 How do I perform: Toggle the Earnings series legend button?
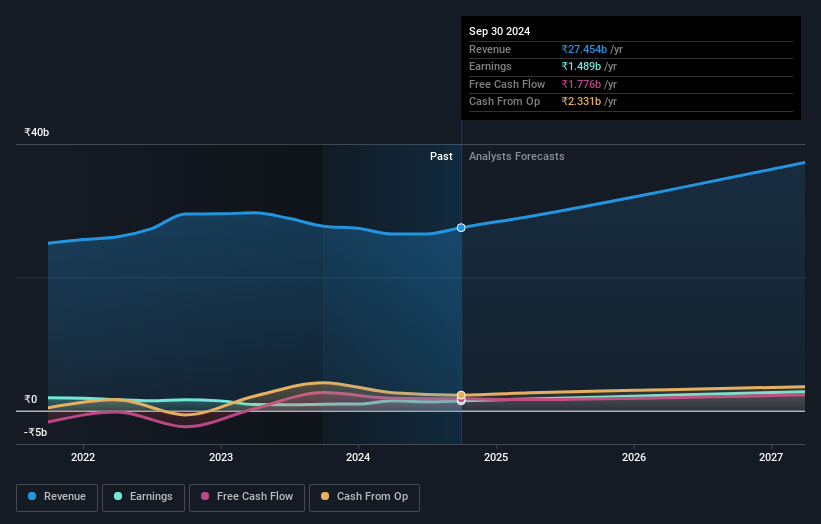click(143, 497)
